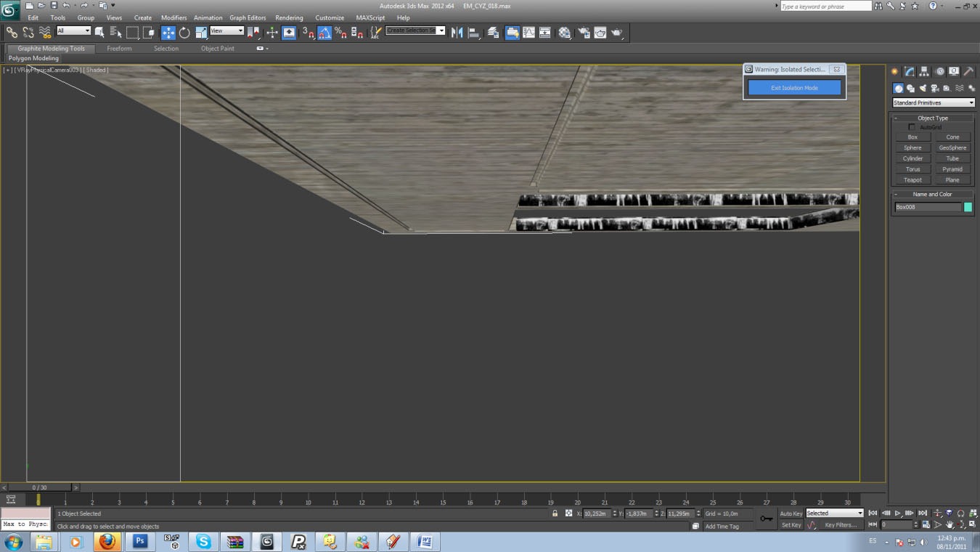The width and height of the screenshot is (980, 552).
Task: Select the Select and Link tool
Action: pos(12,33)
